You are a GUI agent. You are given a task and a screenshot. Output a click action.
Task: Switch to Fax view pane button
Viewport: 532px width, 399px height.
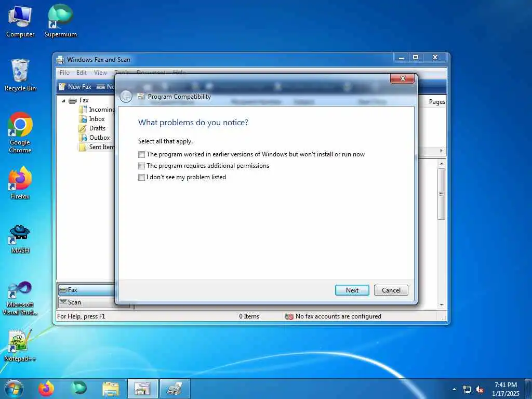click(x=87, y=290)
